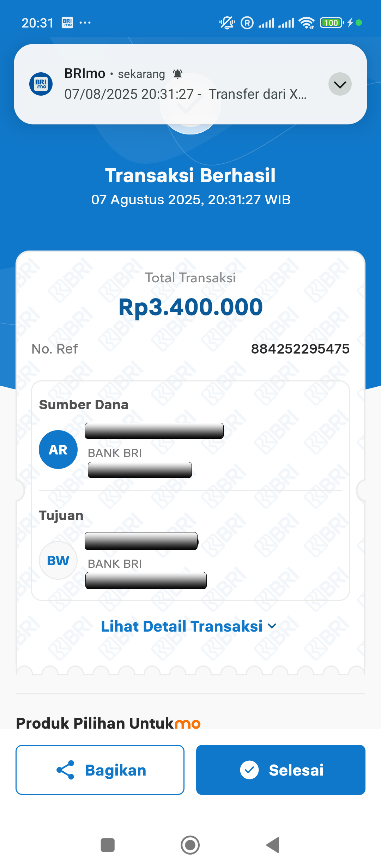Image resolution: width=381 pixels, height=868 pixels.
Task: Tap the muted vibrate status icon
Action: [x=227, y=23]
